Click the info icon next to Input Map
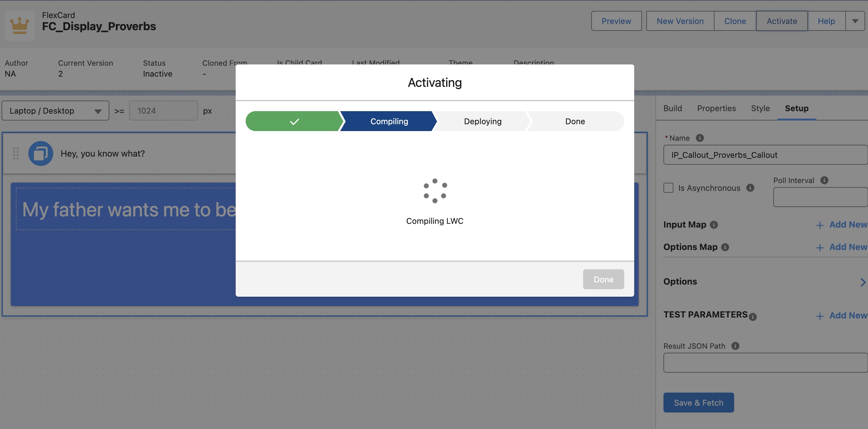 coord(714,225)
